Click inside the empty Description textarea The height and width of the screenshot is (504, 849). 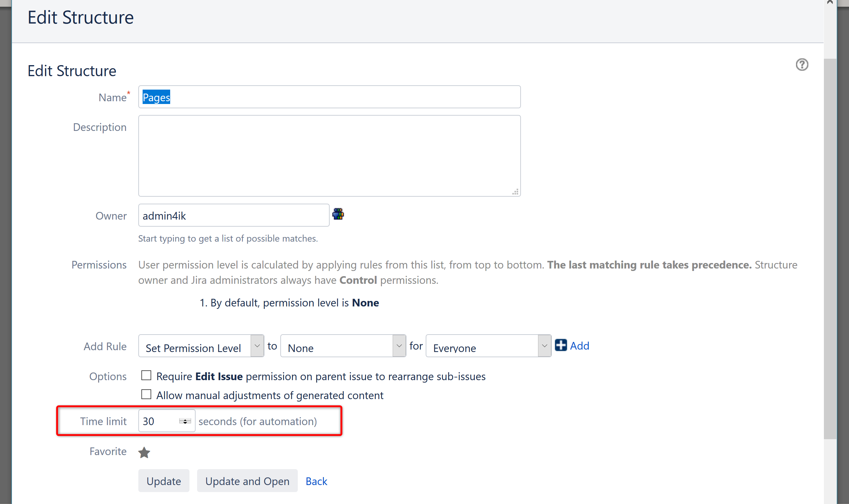(x=329, y=156)
